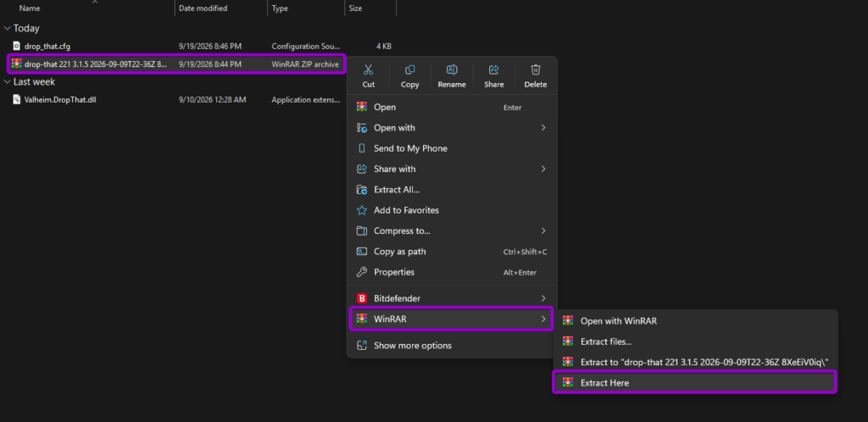
Task: Click the Rename icon
Action: [x=452, y=69]
